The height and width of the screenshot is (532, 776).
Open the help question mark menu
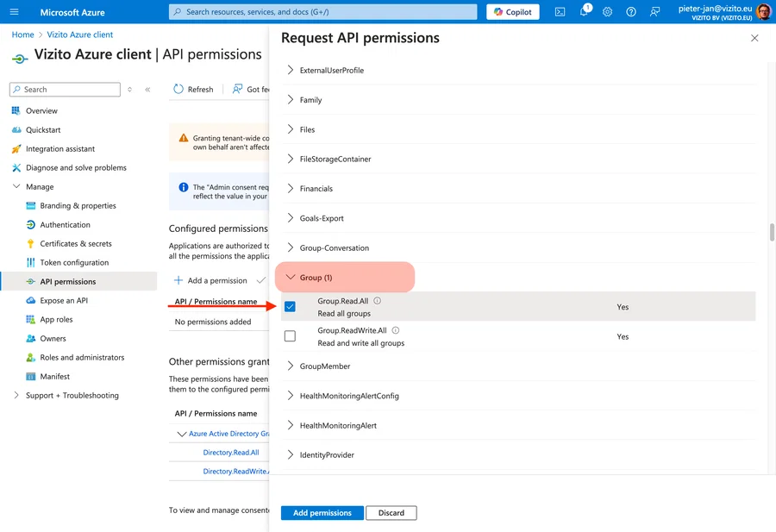631,11
